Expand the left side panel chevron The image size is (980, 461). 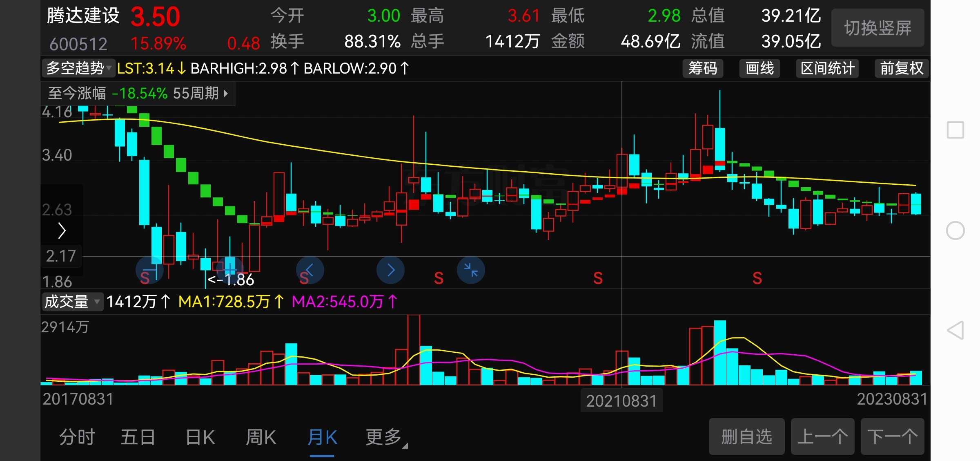click(x=62, y=230)
